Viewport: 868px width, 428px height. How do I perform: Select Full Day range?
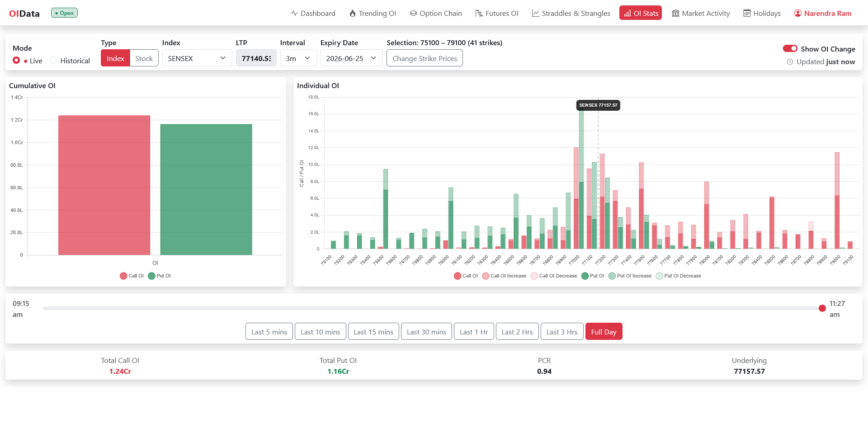[x=604, y=332]
